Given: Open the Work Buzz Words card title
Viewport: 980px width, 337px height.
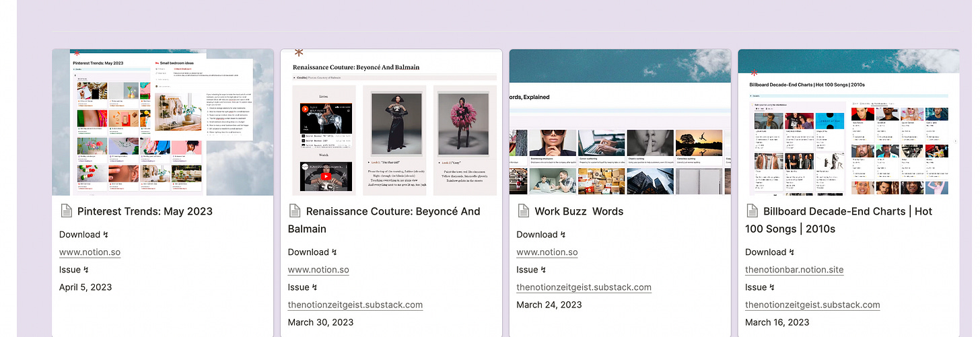Looking at the screenshot, I should point(579,211).
